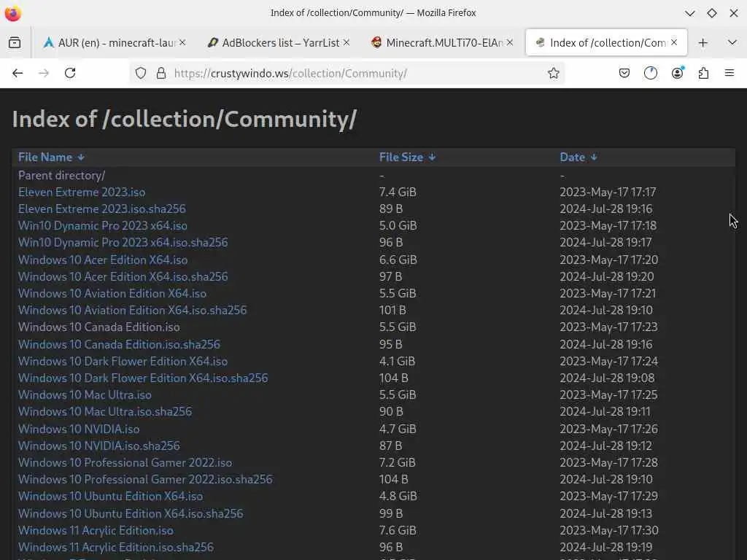Open Windows 10 Canada Edition.iso.sha256
747x560 pixels.
[x=119, y=344]
